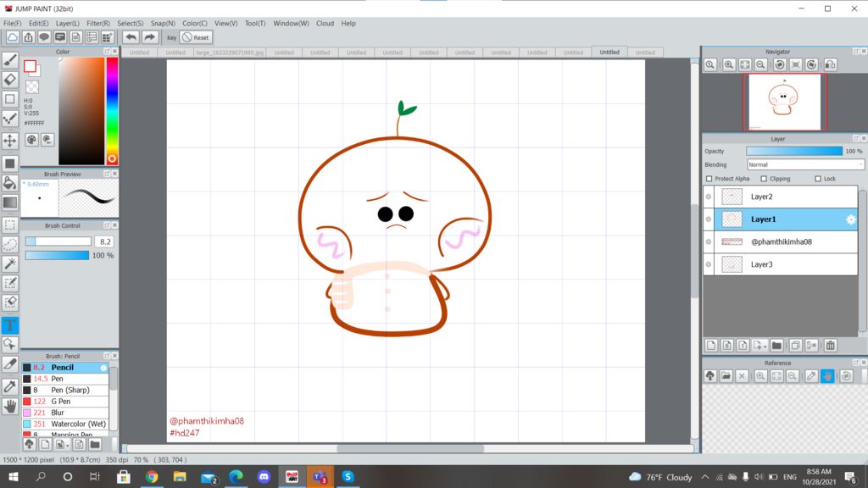Select the Divide/Operation tool
868x488 pixels.
click(10, 345)
